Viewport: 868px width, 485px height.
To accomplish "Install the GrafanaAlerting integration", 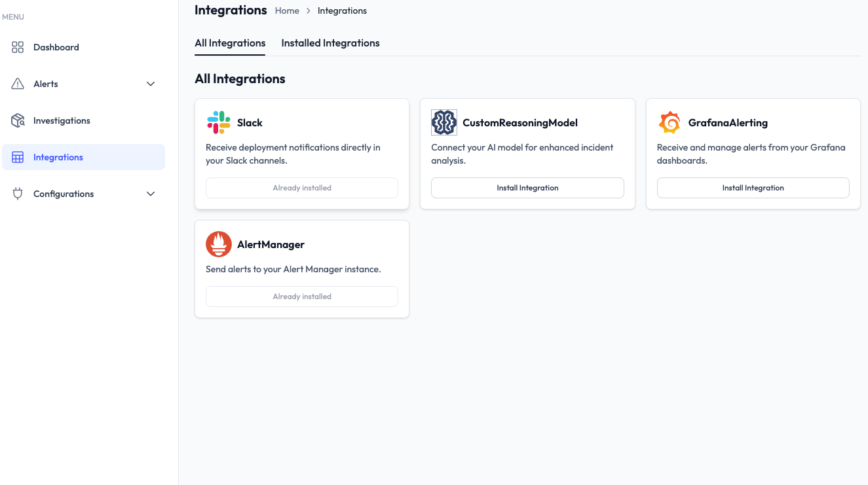I will tap(753, 188).
